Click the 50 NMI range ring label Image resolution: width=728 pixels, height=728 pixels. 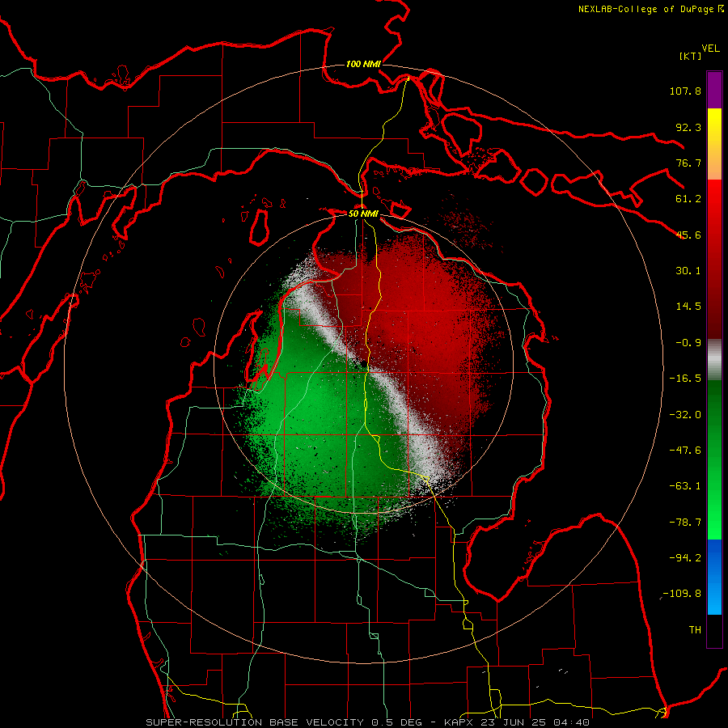point(363,214)
